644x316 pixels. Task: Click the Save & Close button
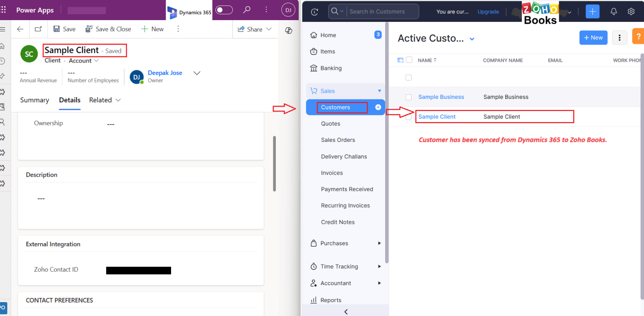click(x=108, y=29)
